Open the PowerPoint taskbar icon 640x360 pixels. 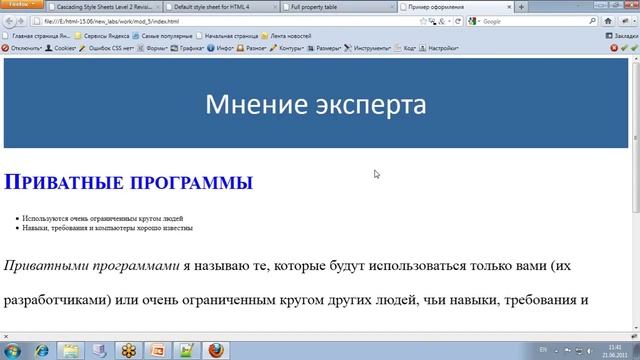(158, 351)
